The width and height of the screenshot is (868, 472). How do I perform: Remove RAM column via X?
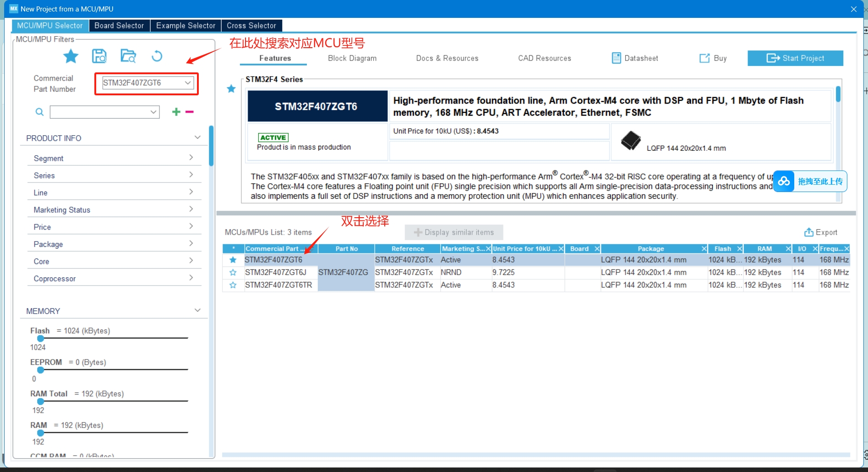pyautogui.click(x=788, y=248)
